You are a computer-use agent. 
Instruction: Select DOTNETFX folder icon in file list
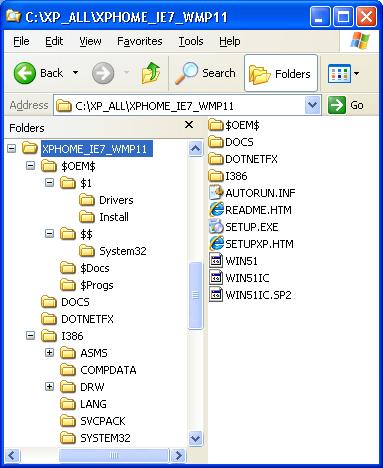pos(216,159)
